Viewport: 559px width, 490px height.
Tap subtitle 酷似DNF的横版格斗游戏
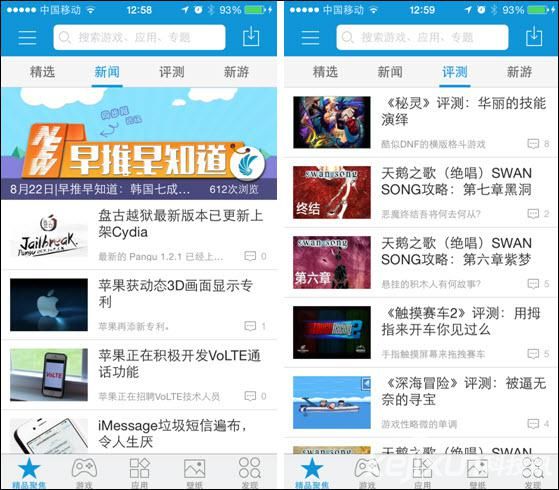point(433,144)
